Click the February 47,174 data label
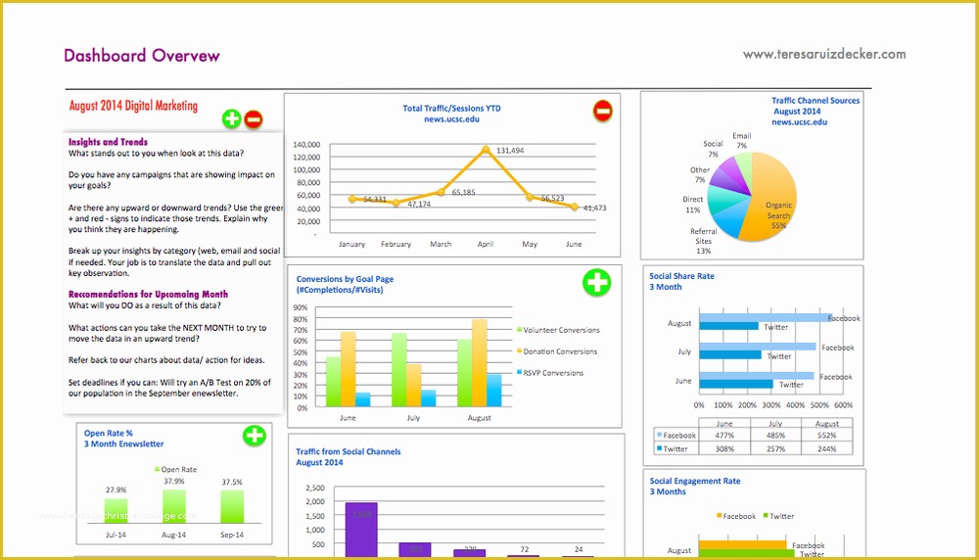979x560 pixels. 419,205
